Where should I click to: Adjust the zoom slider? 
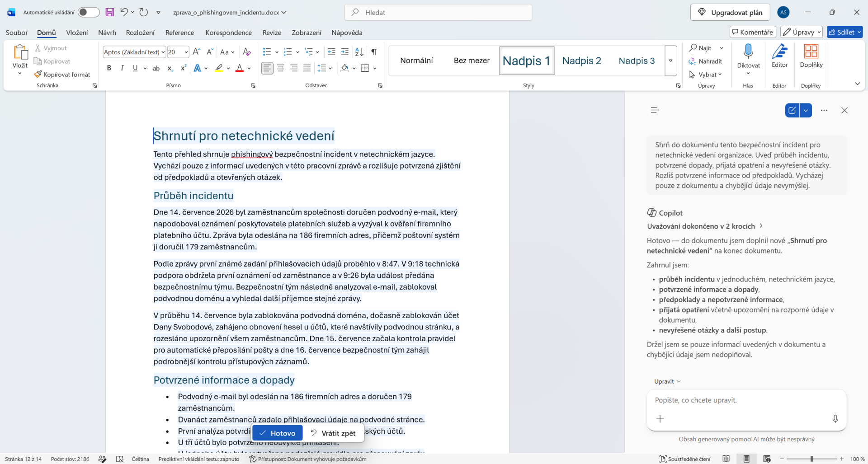[x=812, y=459]
